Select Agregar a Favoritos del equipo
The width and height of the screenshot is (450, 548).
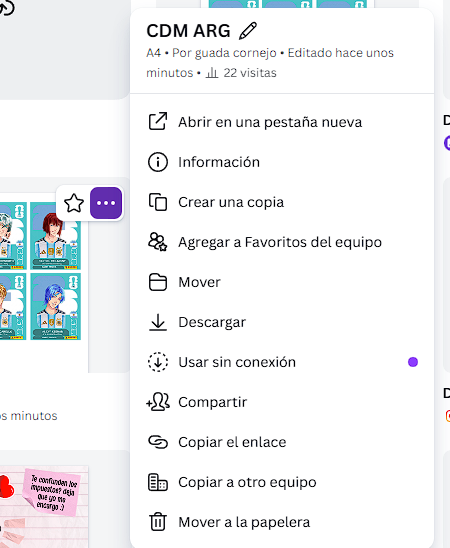pos(282,242)
